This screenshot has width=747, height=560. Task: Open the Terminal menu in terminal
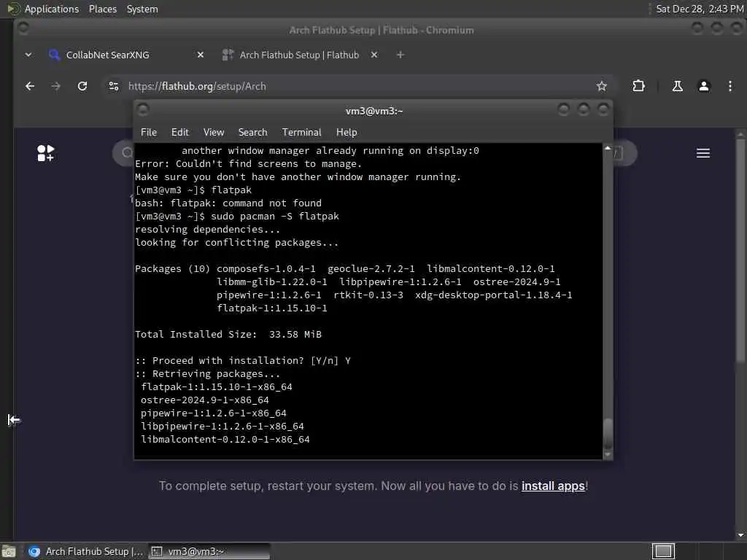[301, 133]
